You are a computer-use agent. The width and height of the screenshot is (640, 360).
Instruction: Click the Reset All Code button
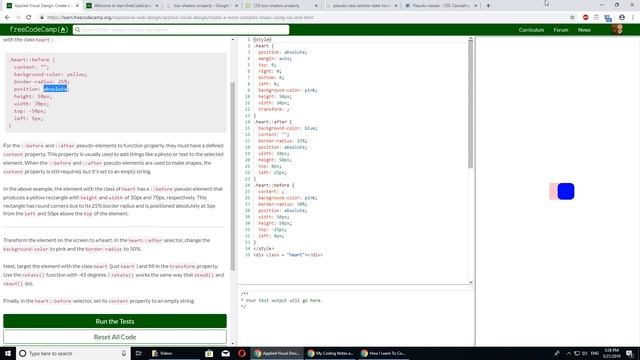(115, 337)
